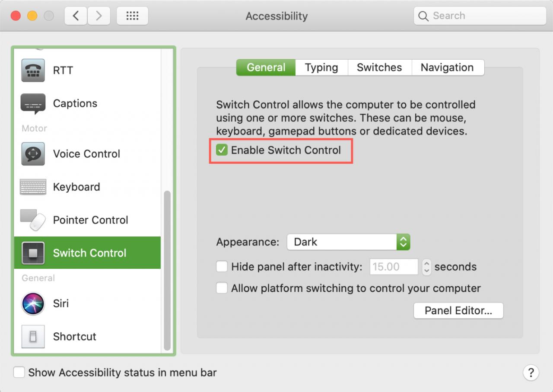Click the RTT phone icon in sidebar
This screenshot has height=392, width=553.
33,70
